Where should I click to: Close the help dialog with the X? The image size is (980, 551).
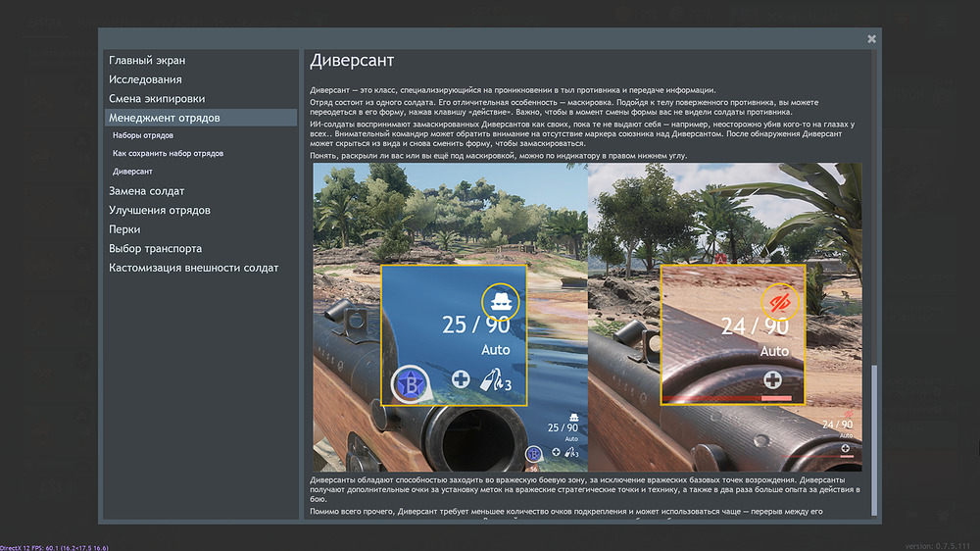[871, 39]
